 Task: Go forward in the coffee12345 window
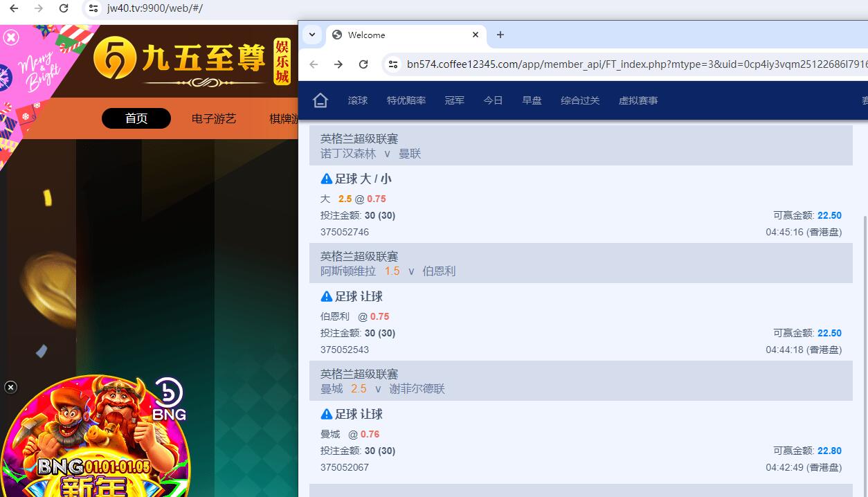pos(338,64)
